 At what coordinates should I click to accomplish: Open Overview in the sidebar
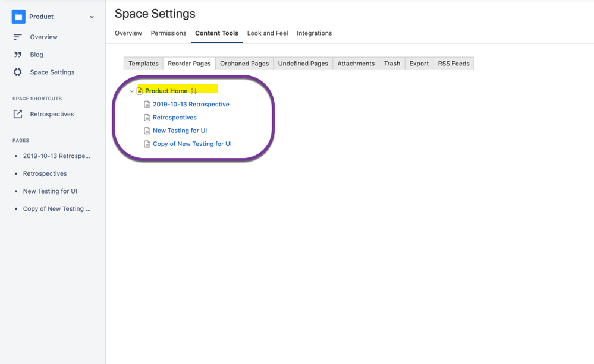click(x=43, y=37)
